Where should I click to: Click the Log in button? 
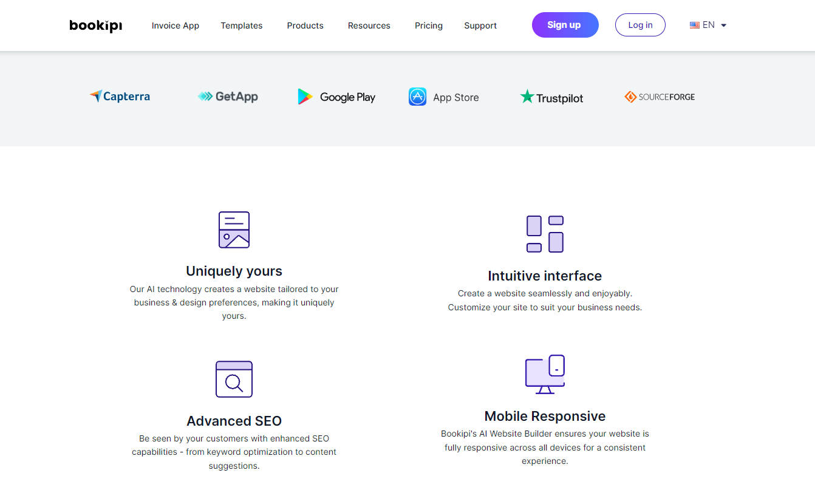pos(640,25)
